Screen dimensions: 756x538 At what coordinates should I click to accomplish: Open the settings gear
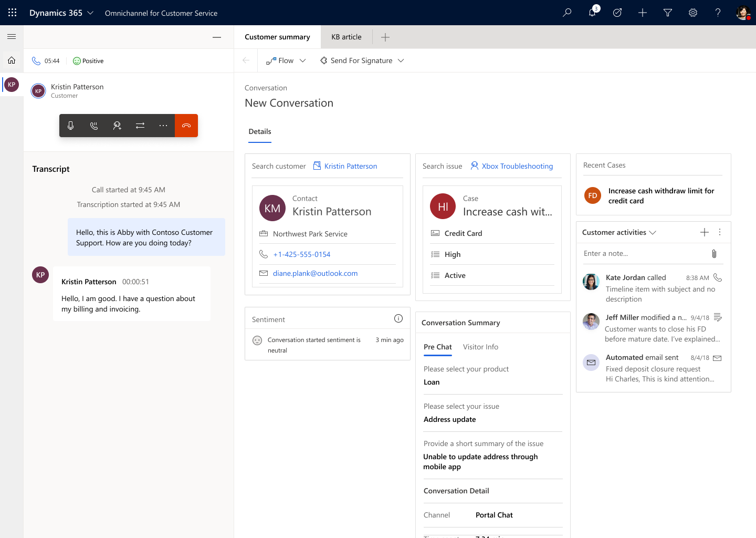click(693, 13)
